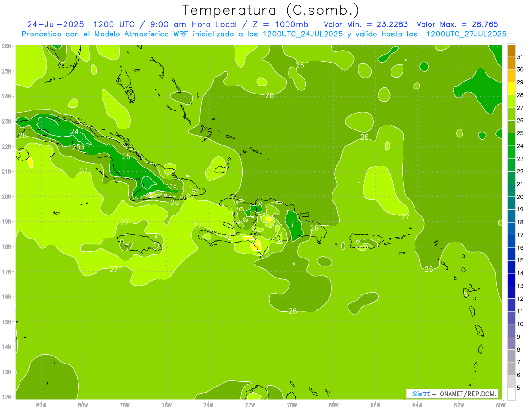This screenshot has width=532, height=411.
Task: Click the '1200UTC_24JUL2025' initialization text
Action: pos(303,34)
